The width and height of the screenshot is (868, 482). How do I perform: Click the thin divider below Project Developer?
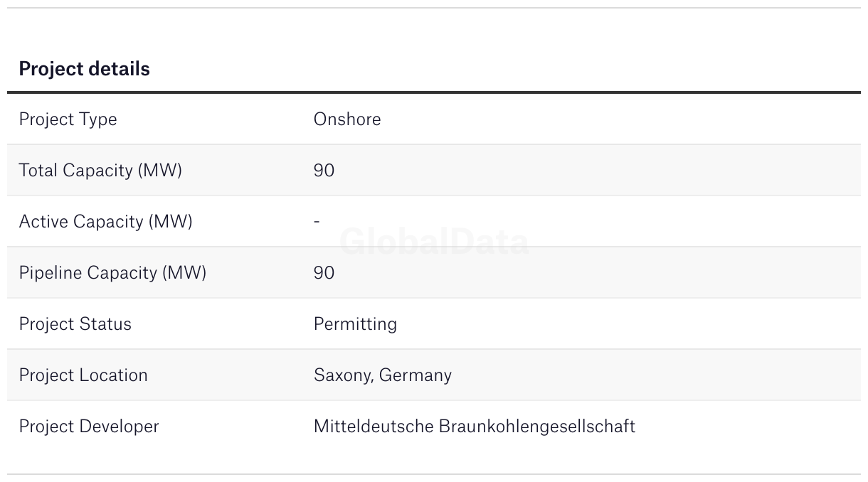[434, 474]
